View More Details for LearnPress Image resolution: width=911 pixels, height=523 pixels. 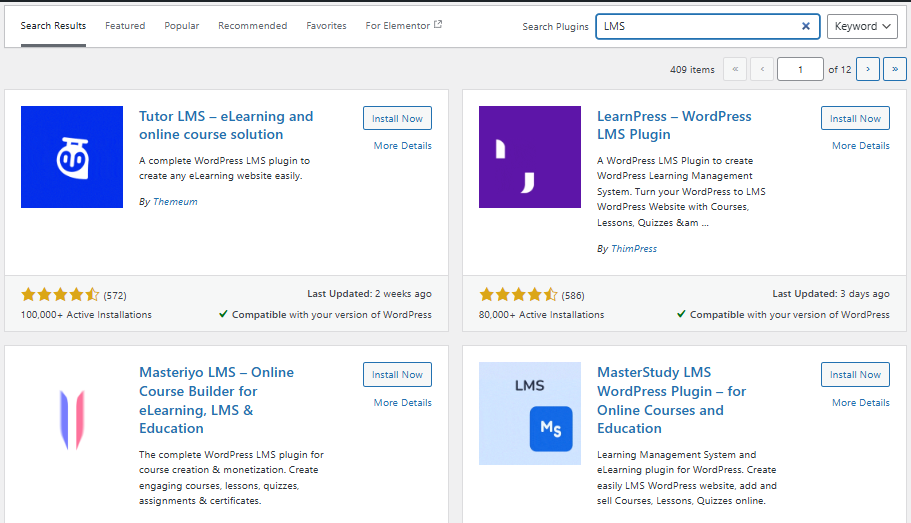(x=860, y=146)
